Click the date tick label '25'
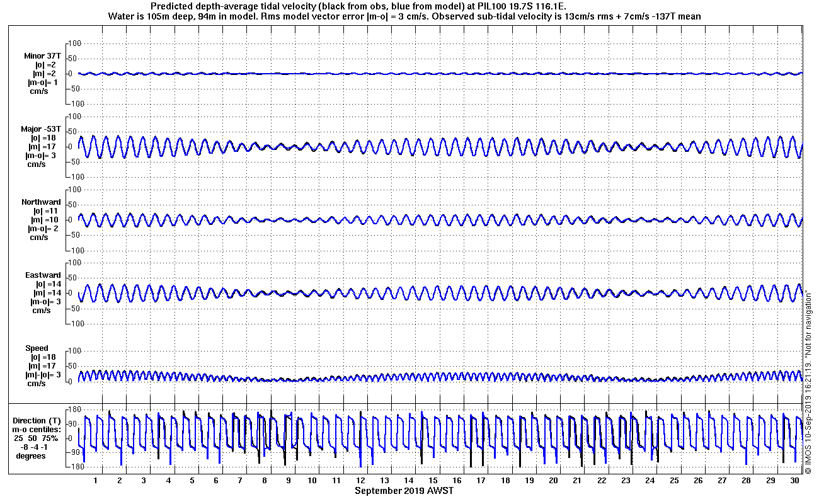This screenshot has height=504, width=819. [674, 481]
